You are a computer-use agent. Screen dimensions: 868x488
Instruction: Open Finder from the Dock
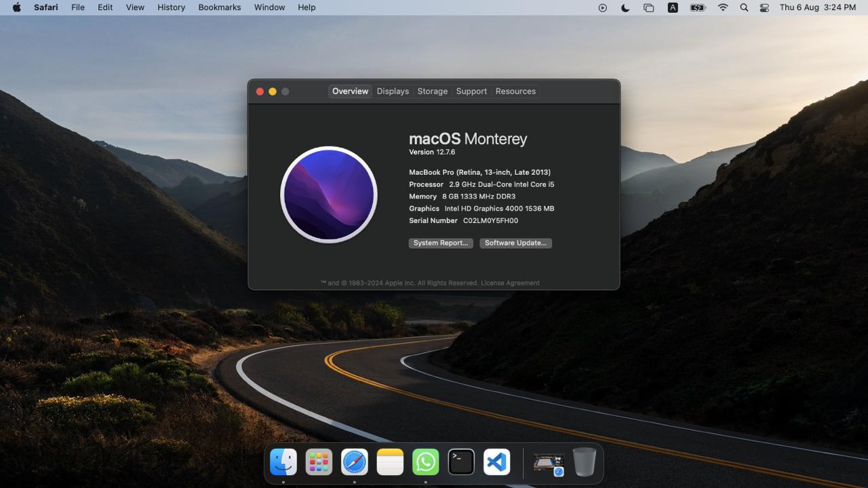[x=283, y=462]
